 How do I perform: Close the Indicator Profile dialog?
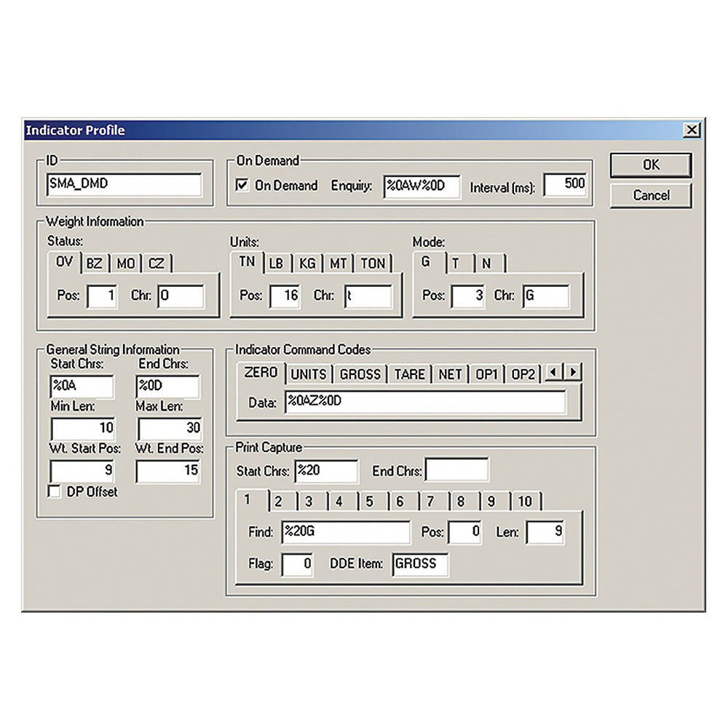[692, 130]
